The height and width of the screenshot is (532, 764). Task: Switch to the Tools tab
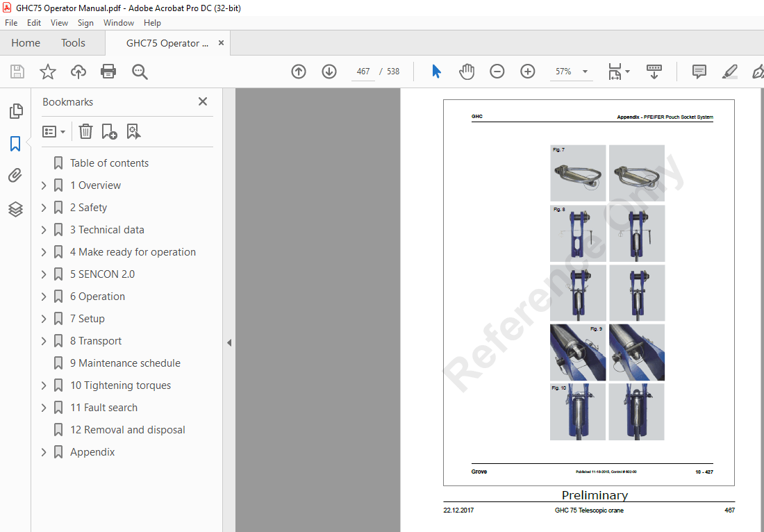coord(73,42)
